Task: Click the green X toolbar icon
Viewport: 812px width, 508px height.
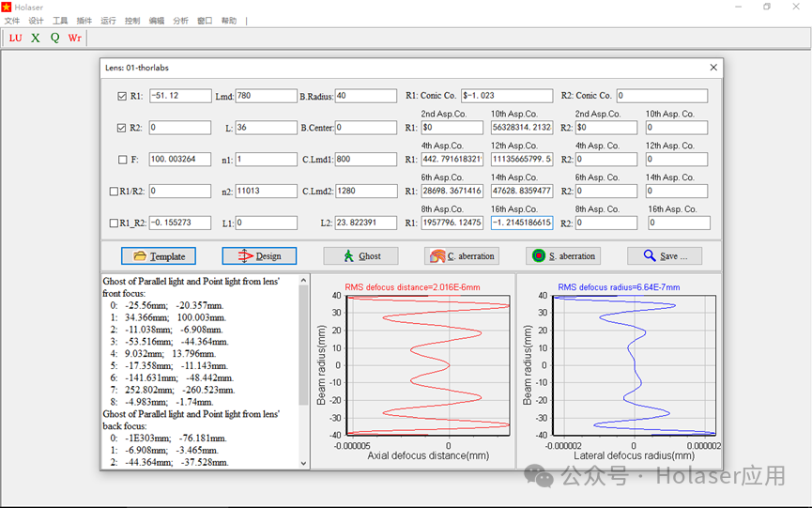Action: click(x=36, y=38)
